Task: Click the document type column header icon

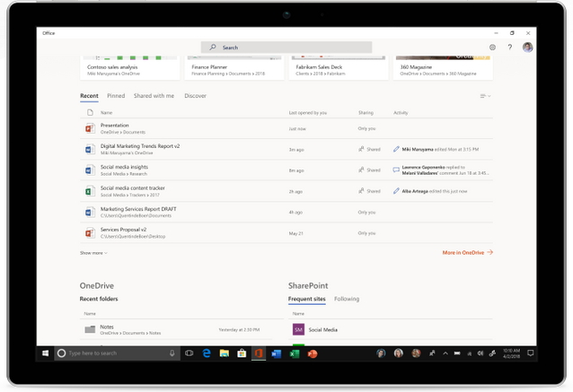Action: (90, 112)
